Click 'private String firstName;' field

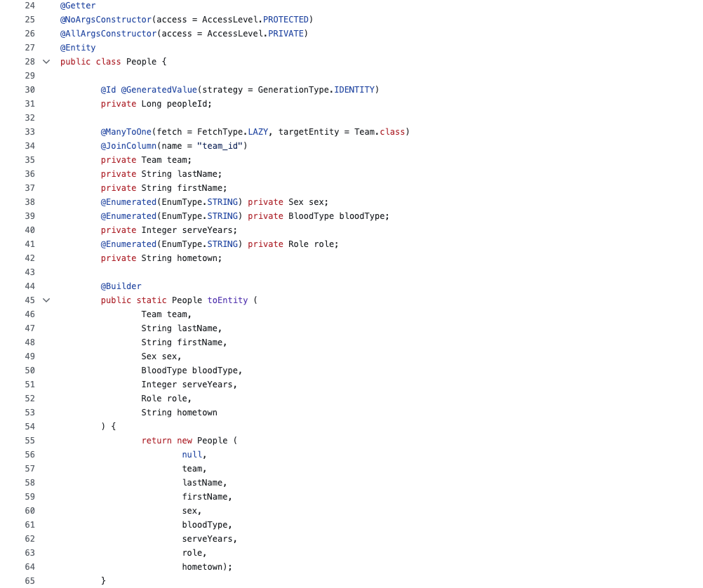(x=164, y=188)
